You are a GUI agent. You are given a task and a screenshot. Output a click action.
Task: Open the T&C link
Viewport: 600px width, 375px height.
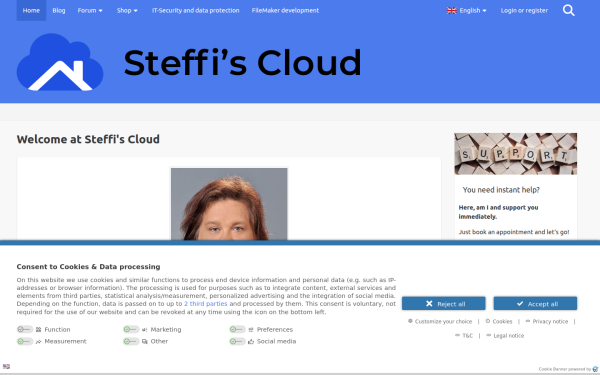click(x=464, y=336)
